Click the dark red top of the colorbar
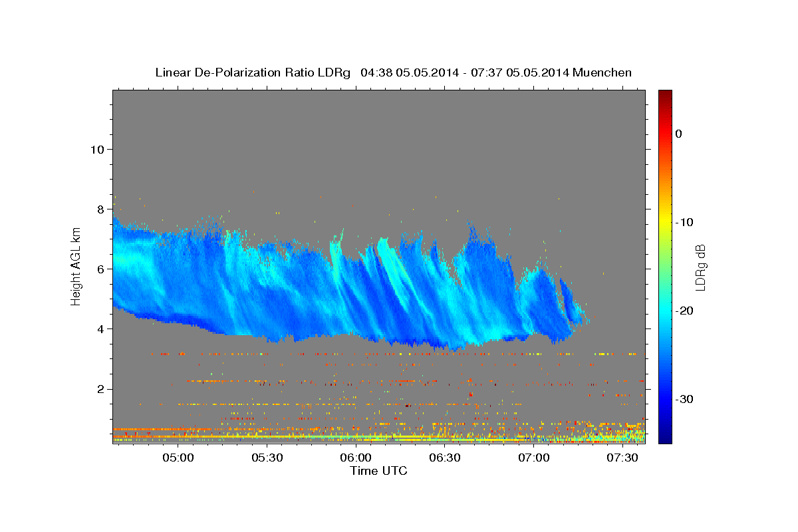 tap(665, 95)
